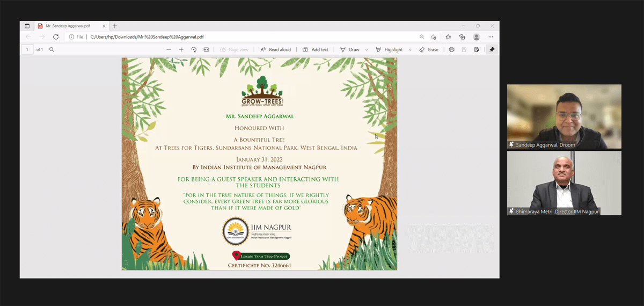This screenshot has width=644, height=306.
Task: Go forward to the next page
Action: click(x=42, y=37)
